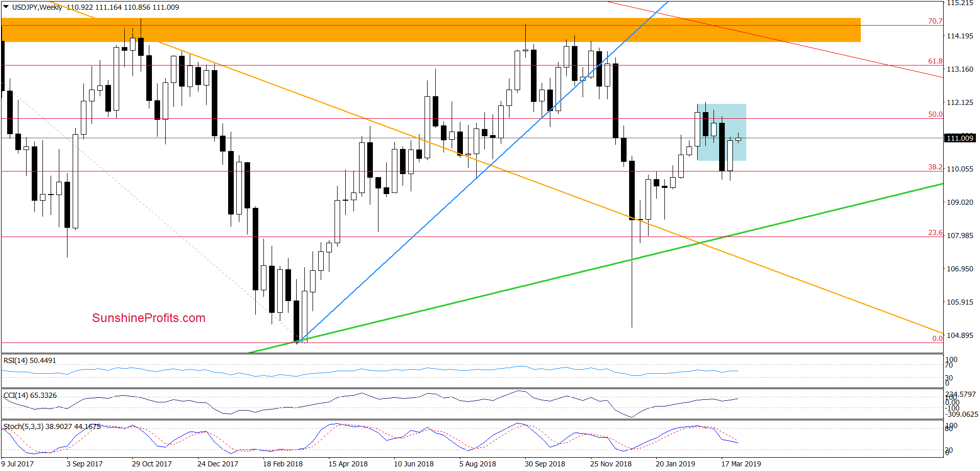Select the 0.0 Fibonacci level label

tap(937, 338)
